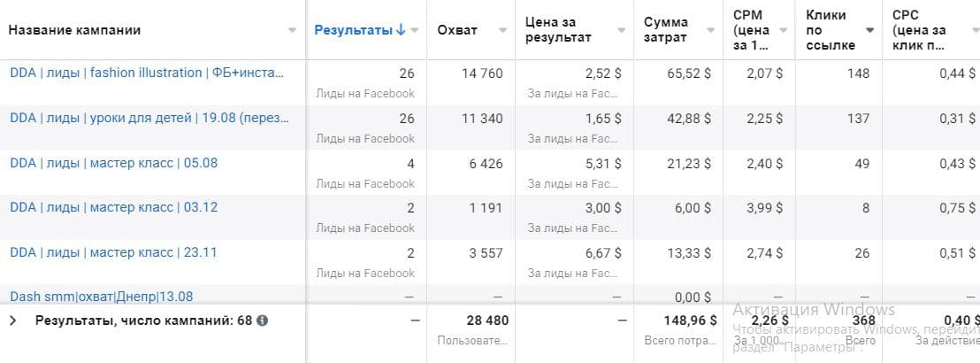
Task: Select the мастер класс 03.12 campaign link
Action: tap(113, 207)
